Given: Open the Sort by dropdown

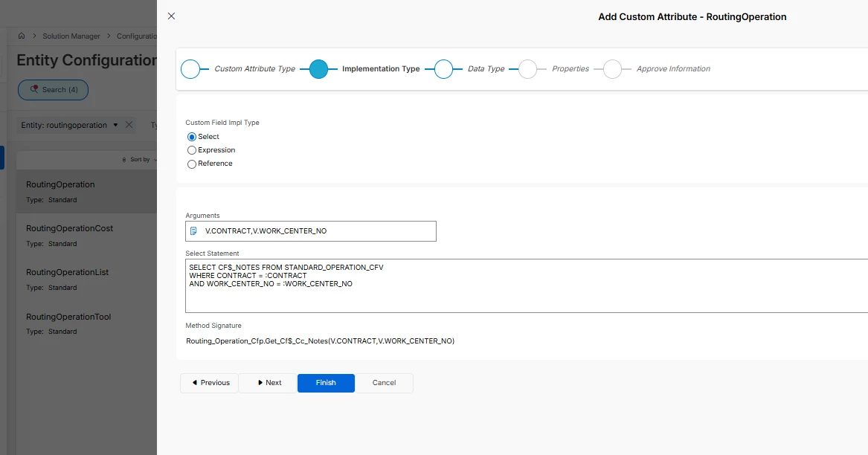Looking at the screenshot, I should click(140, 159).
